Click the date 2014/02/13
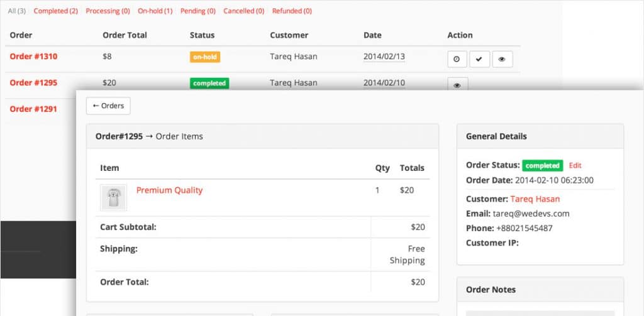This screenshot has height=316, width=644. pyautogui.click(x=384, y=57)
